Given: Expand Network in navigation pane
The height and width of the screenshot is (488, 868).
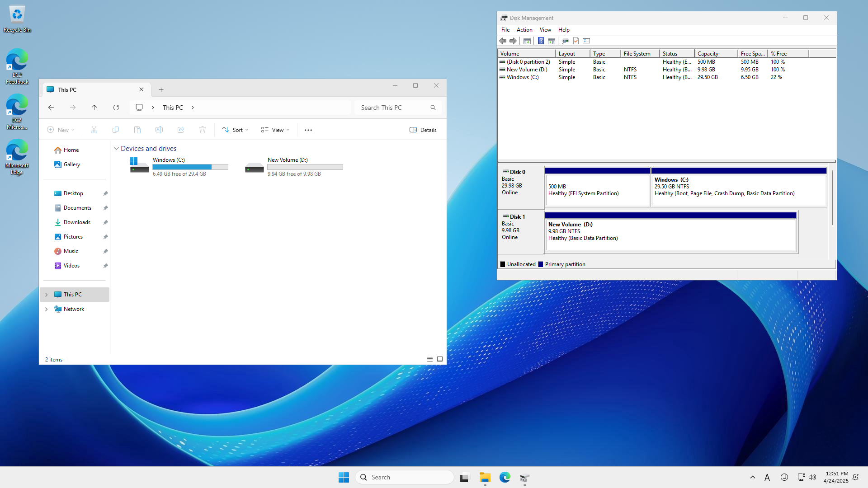Looking at the screenshot, I should [46, 309].
